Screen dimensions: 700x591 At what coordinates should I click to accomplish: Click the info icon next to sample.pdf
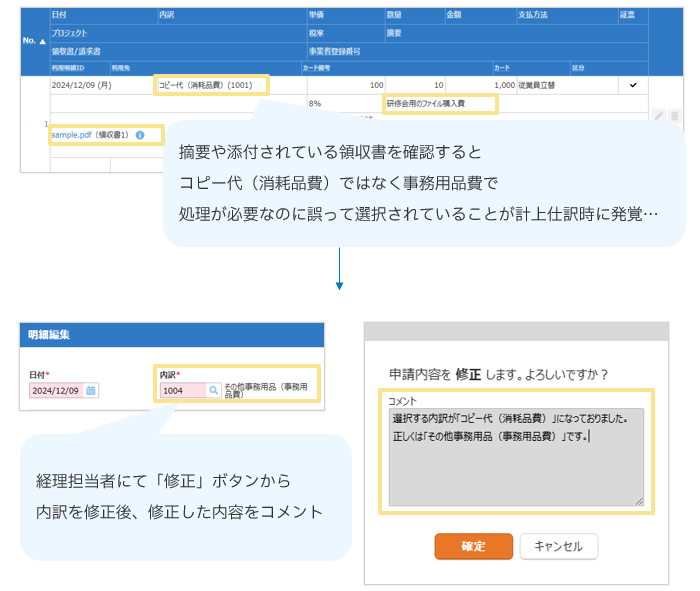(140, 135)
